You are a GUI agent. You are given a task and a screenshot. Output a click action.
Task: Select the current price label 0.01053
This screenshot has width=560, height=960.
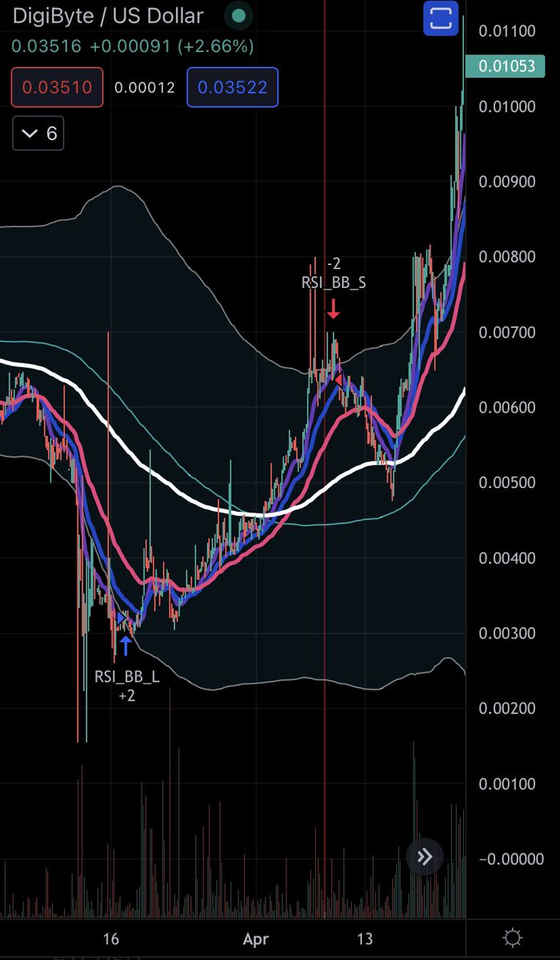[506, 66]
